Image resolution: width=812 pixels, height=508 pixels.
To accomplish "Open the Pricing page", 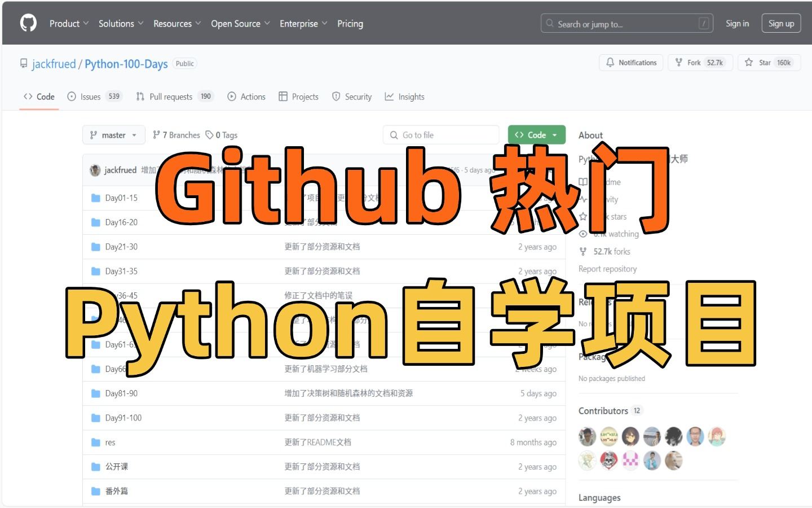I will [350, 24].
